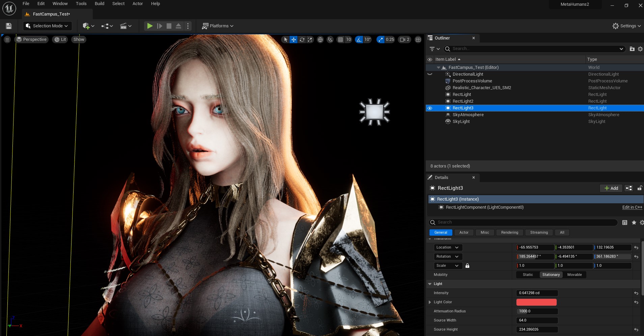Open the File menu
The image size is (644, 336).
(x=26, y=4)
